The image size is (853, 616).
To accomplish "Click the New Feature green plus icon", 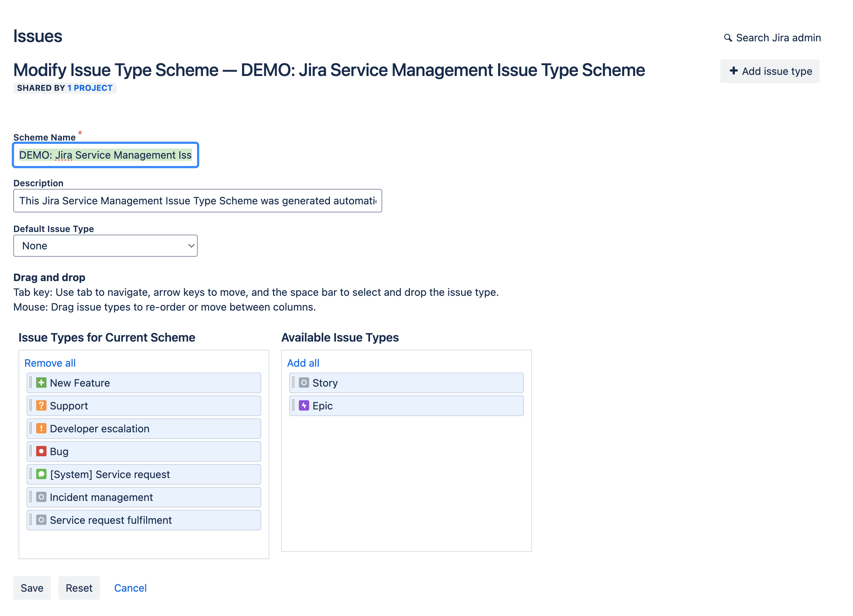I will pyautogui.click(x=41, y=383).
